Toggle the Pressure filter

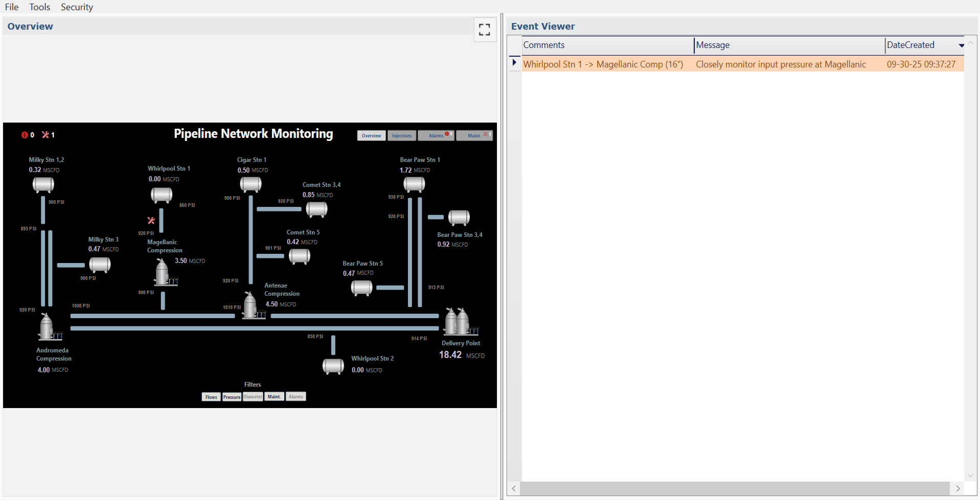(232, 397)
